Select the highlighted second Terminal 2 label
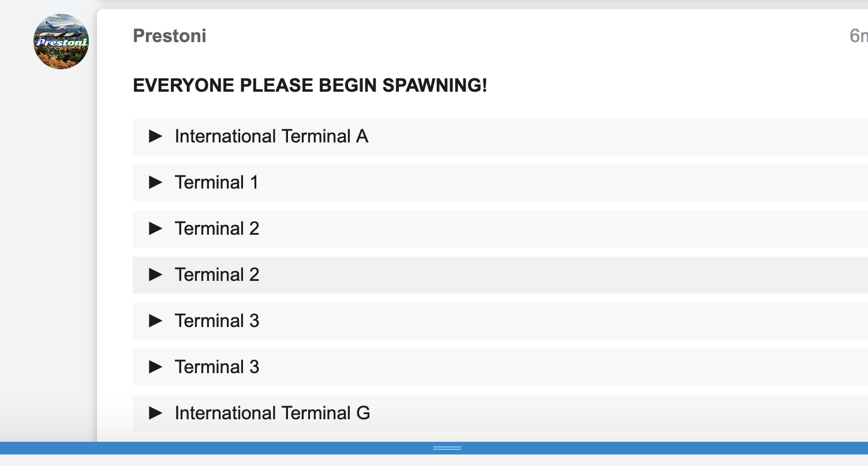Viewport: 868px width, 466px height. click(x=217, y=275)
